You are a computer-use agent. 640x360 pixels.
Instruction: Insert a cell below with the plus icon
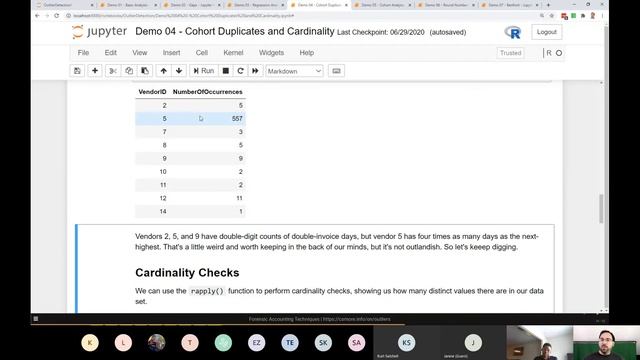[x=95, y=71]
